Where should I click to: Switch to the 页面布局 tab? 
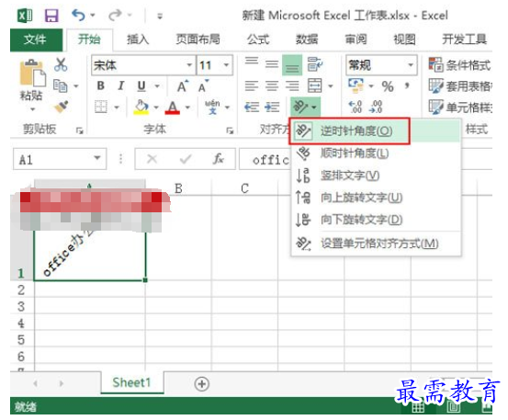pyautogui.click(x=198, y=40)
